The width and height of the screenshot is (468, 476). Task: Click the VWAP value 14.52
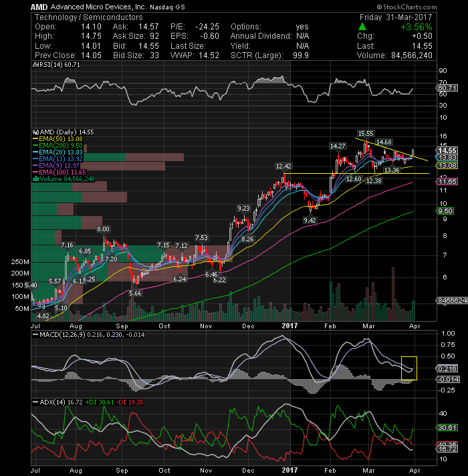[209, 55]
